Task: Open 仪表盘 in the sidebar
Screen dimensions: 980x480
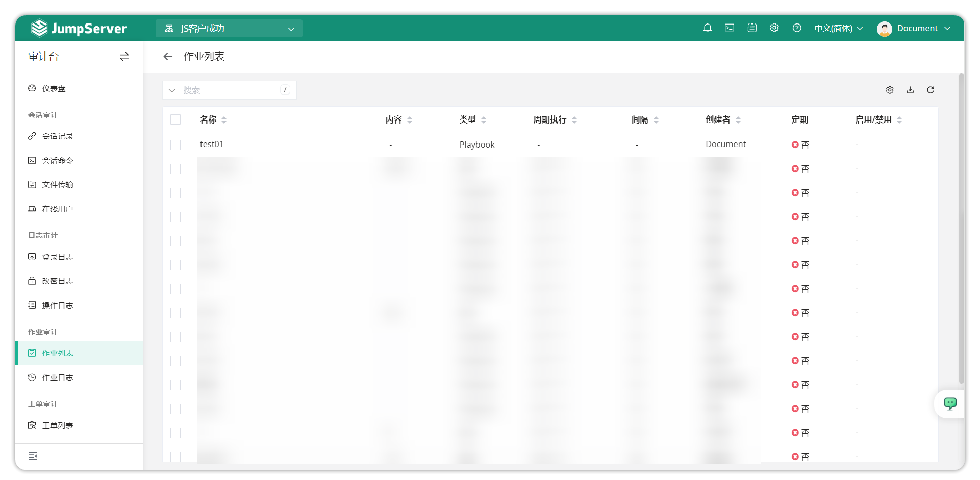Action: pos(79,88)
